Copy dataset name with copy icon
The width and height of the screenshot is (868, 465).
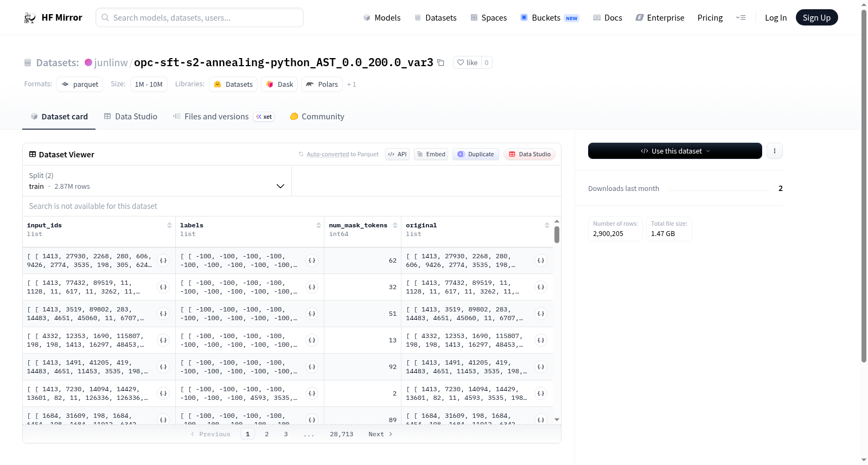click(x=441, y=63)
